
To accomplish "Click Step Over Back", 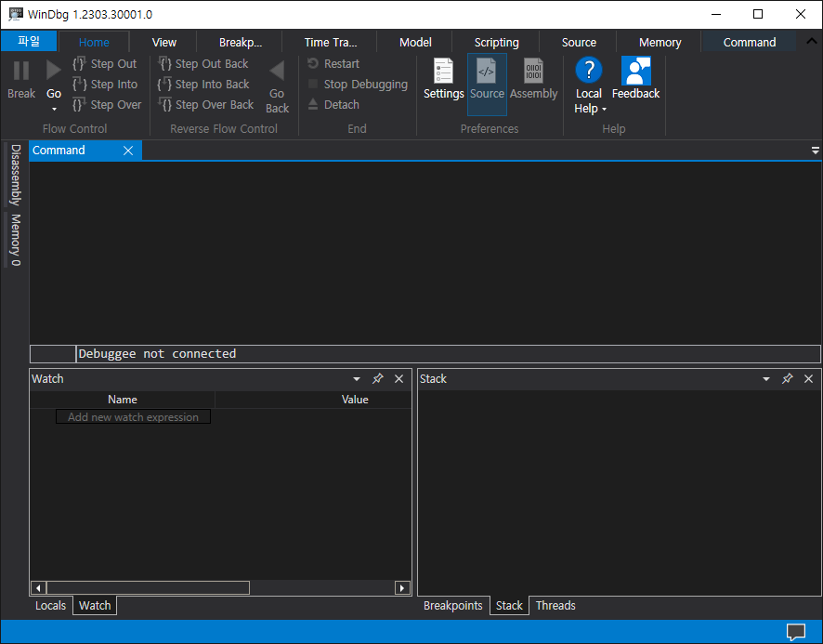I will [205, 104].
